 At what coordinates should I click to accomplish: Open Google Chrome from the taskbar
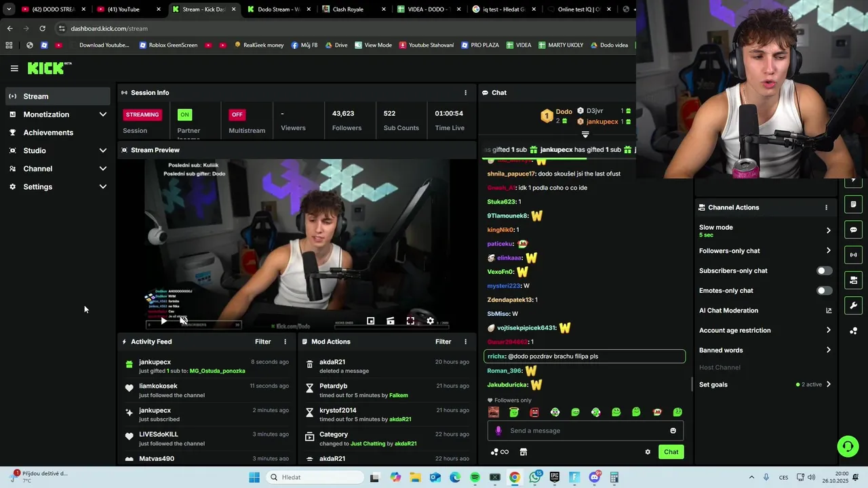pyautogui.click(x=515, y=477)
